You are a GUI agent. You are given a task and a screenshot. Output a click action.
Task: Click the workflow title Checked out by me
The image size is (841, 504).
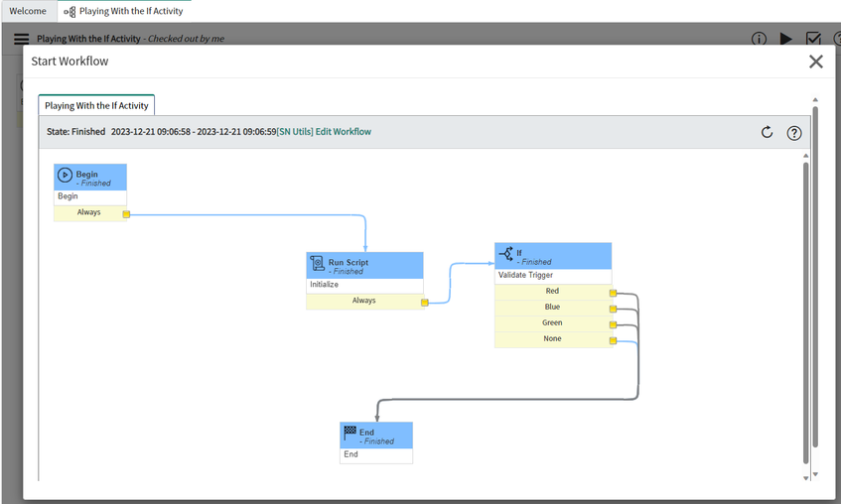coord(130,39)
